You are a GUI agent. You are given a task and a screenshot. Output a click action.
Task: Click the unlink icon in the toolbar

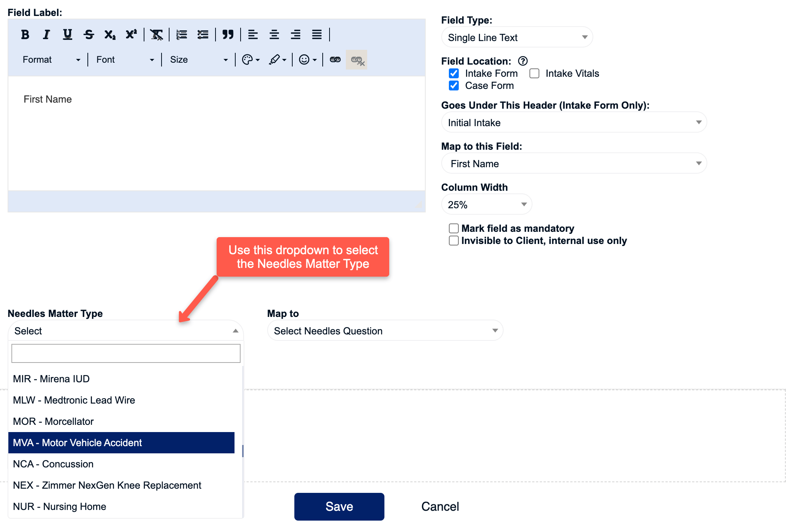click(356, 60)
